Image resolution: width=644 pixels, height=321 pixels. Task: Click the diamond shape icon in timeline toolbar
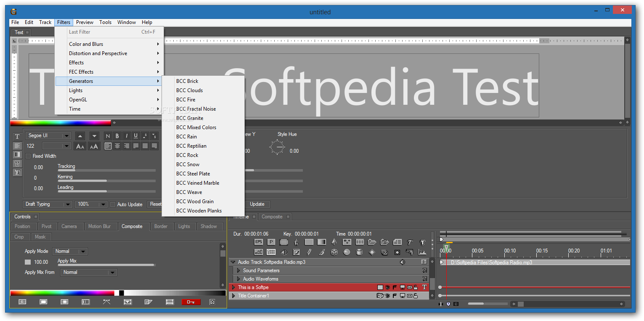[372, 252]
